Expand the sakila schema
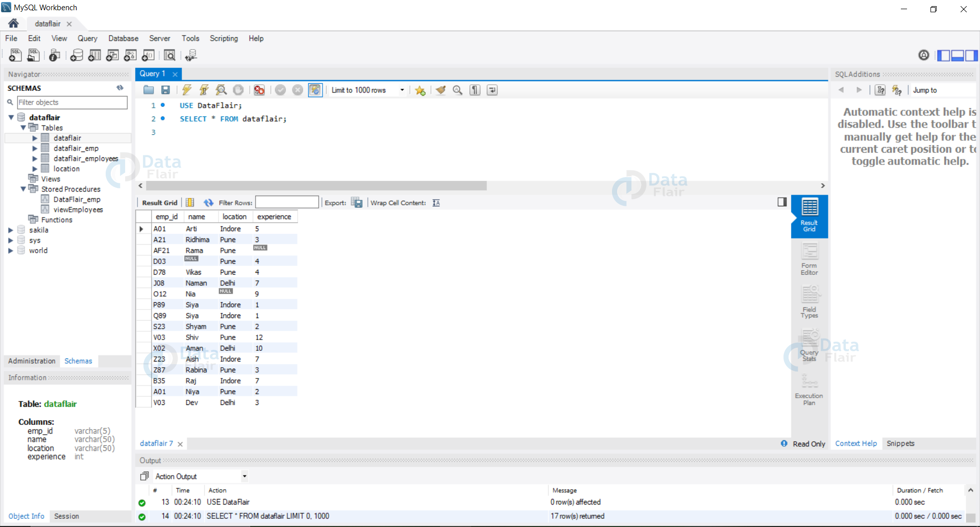This screenshot has width=980, height=527. click(x=11, y=230)
